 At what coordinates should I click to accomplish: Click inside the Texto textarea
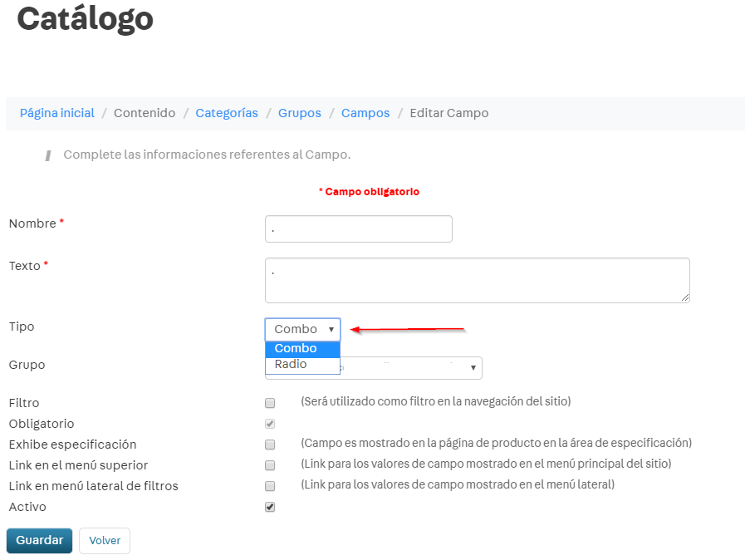click(477, 280)
